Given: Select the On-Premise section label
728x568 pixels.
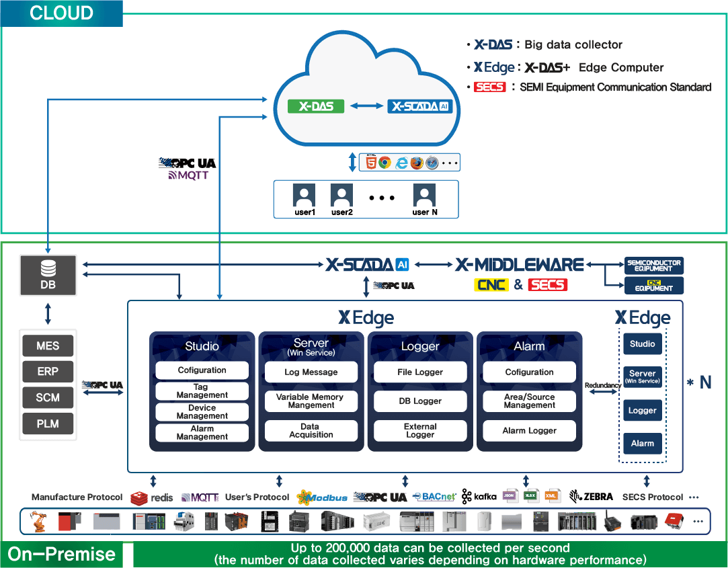Looking at the screenshot, I should pos(61,555).
